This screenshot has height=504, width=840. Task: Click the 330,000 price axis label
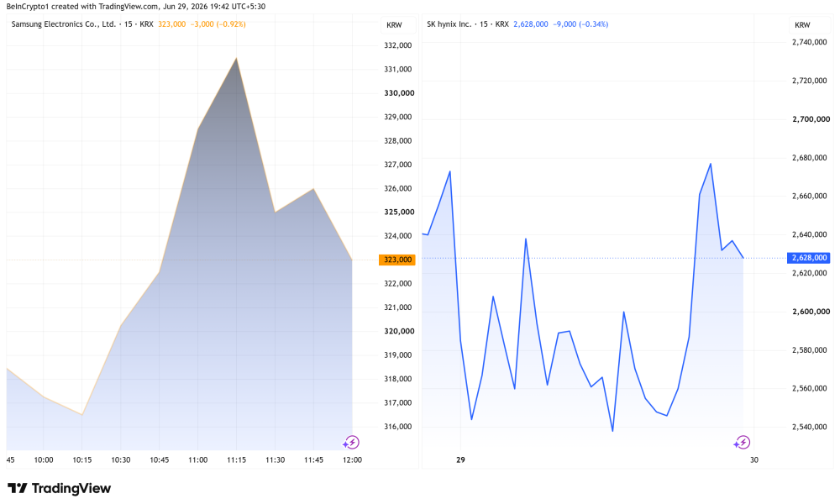pyautogui.click(x=399, y=92)
